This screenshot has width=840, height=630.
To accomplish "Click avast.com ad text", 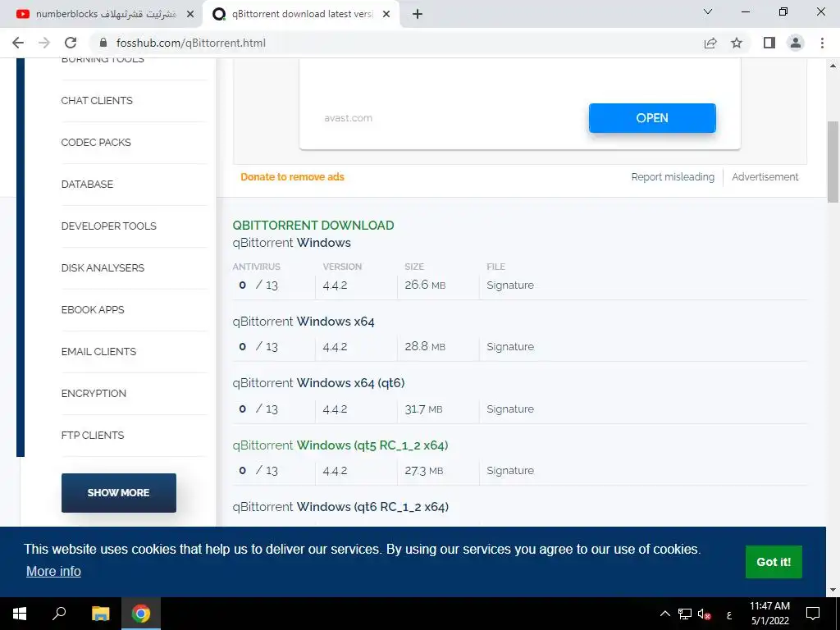I will pyautogui.click(x=348, y=118).
